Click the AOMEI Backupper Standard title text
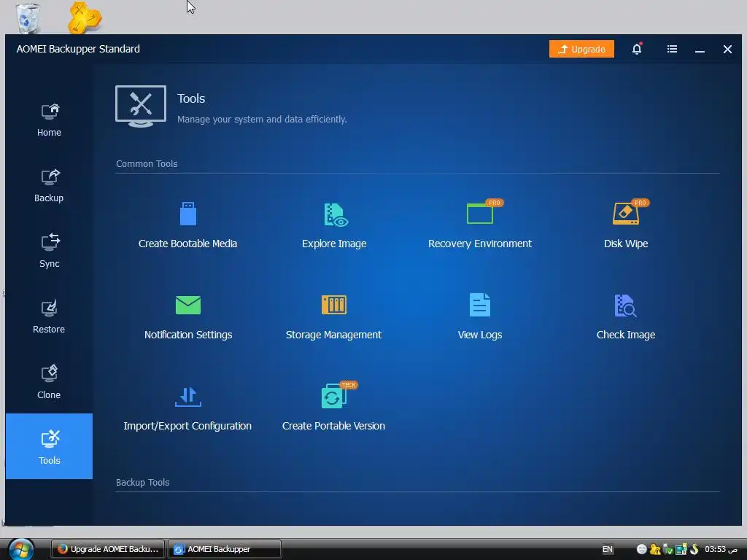The height and width of the screenshot is (560, 747). 78,49
